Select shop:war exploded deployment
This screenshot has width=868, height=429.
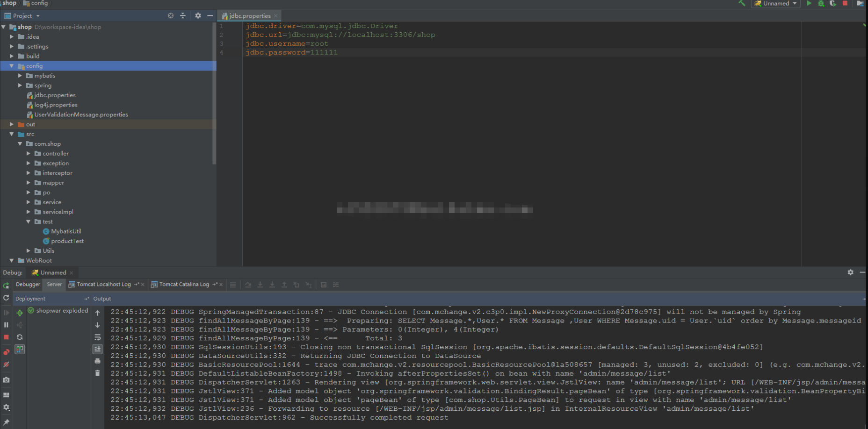[x=58, y=310]
